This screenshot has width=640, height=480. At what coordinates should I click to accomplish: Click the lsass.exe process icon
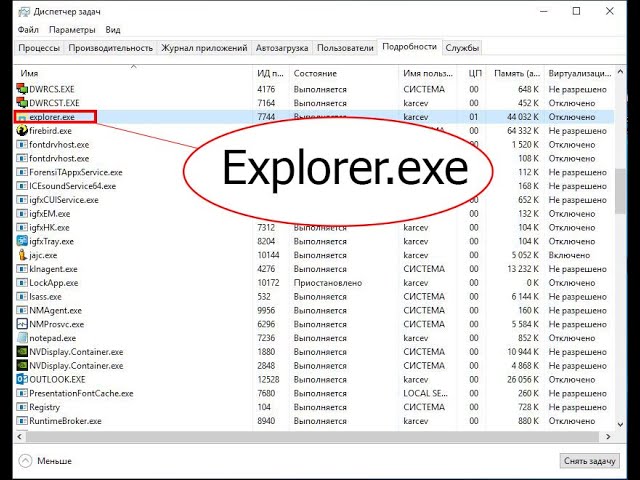tap(22, 296)
